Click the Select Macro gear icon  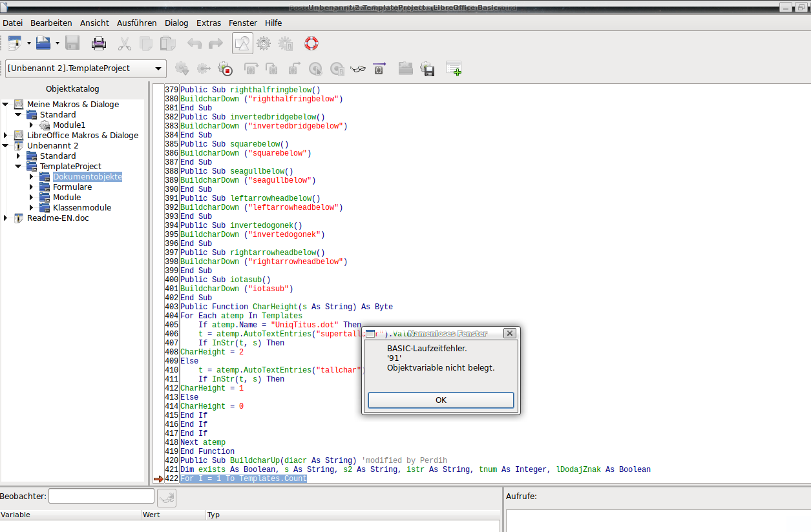(x=264, y=43)
